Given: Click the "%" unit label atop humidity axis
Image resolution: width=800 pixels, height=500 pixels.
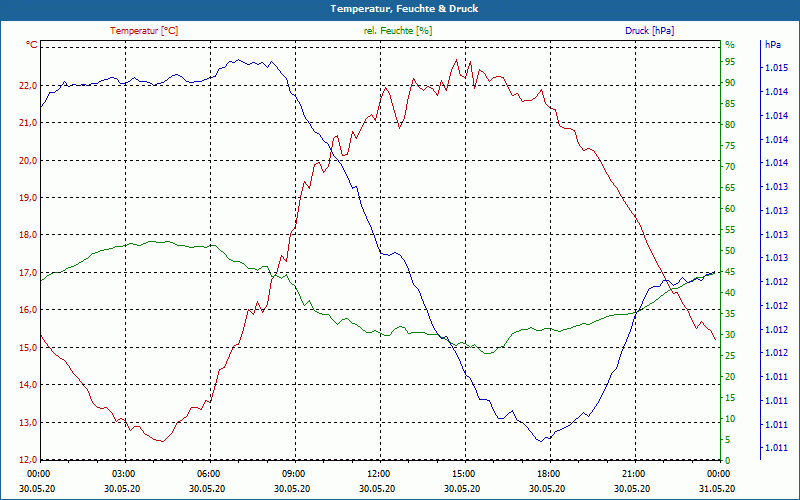Looking at the screenshot, I should [x=730, y=45].
